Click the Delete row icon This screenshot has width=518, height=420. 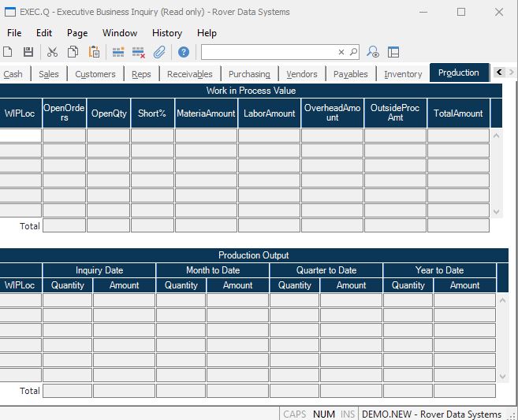pos(139,52)
